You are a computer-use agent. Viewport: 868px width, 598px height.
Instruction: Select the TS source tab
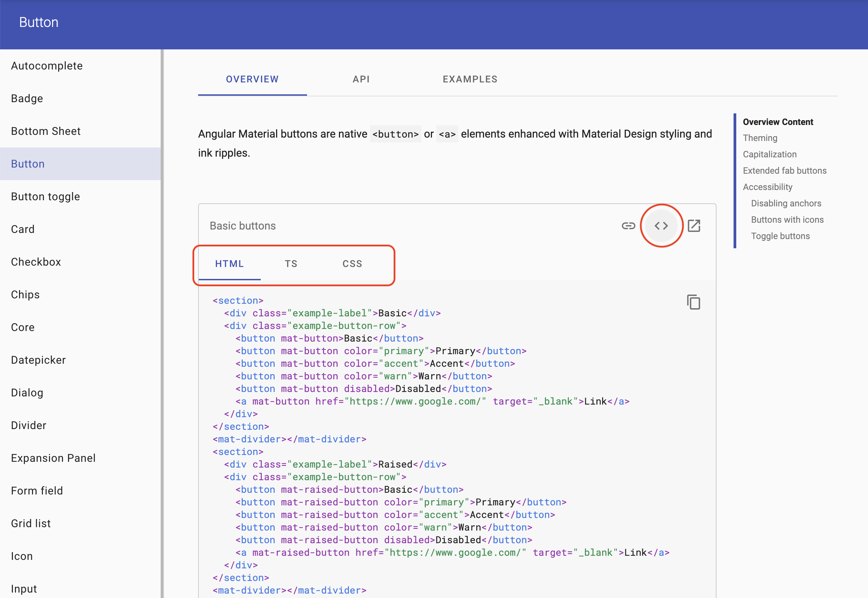point(291,263)
